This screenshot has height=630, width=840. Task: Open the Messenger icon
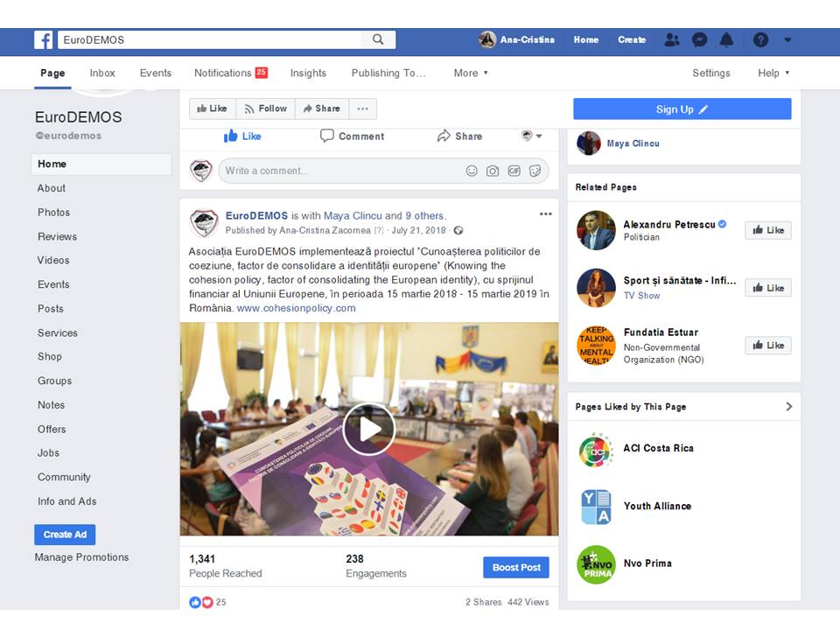699,39
